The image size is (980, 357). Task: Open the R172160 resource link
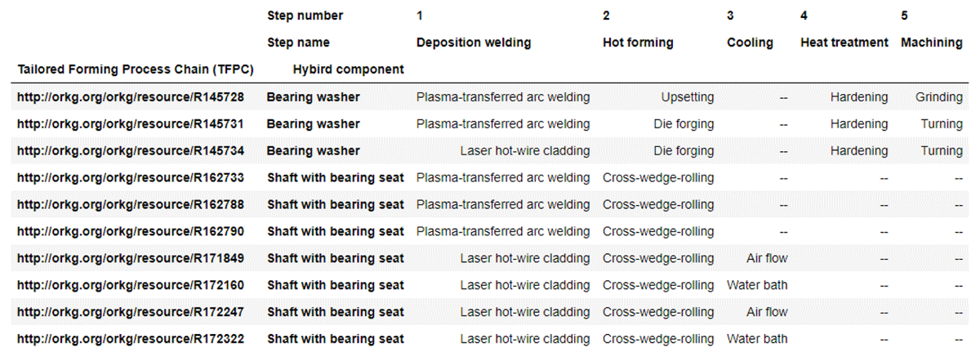click(x=131, y=286)
